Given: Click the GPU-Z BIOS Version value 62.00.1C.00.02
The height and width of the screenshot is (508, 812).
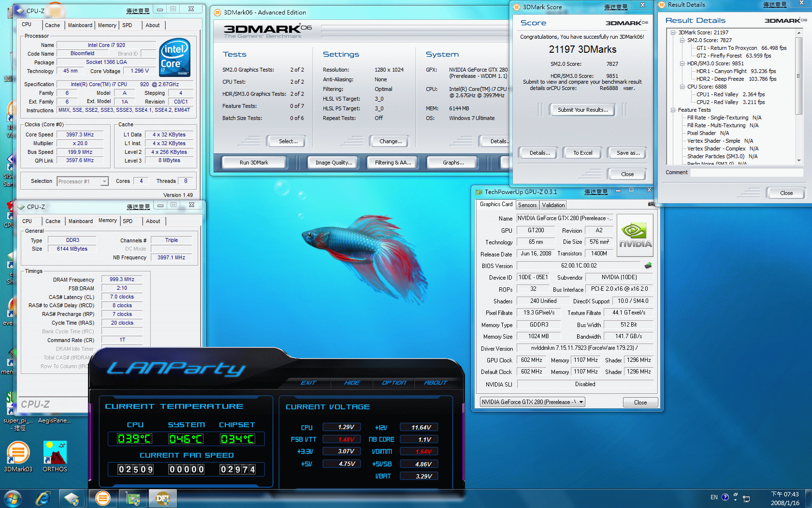Looking at the screenshot, I should tap(579, 266).
